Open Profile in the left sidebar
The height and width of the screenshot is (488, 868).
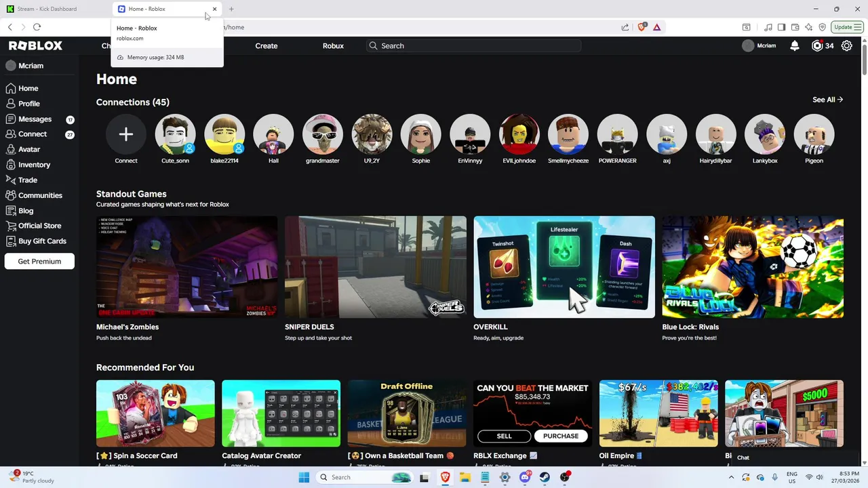click(x=23, y=104)
